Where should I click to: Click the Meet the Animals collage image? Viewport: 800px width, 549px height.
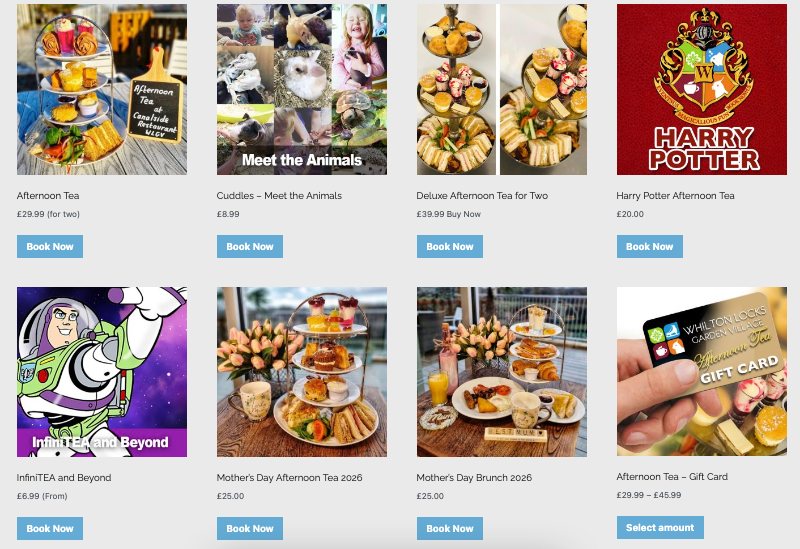pos(302,89)
